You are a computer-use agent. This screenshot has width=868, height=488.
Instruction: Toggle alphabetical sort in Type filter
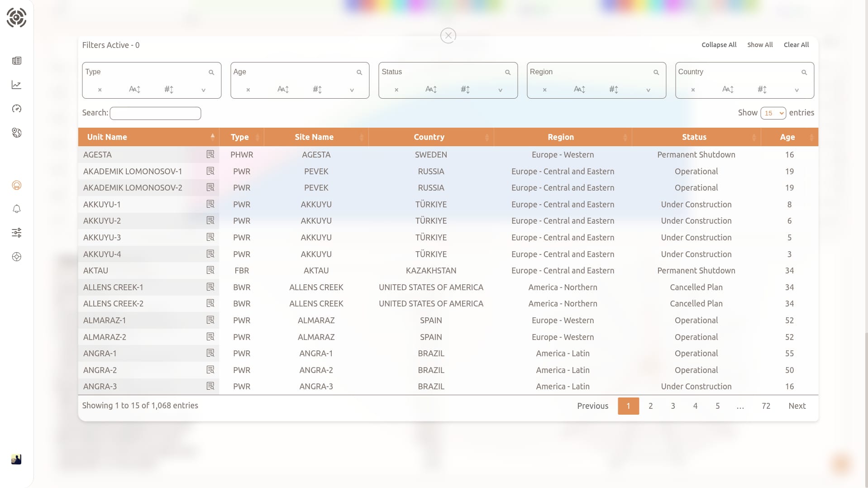(x=134, y=90)
